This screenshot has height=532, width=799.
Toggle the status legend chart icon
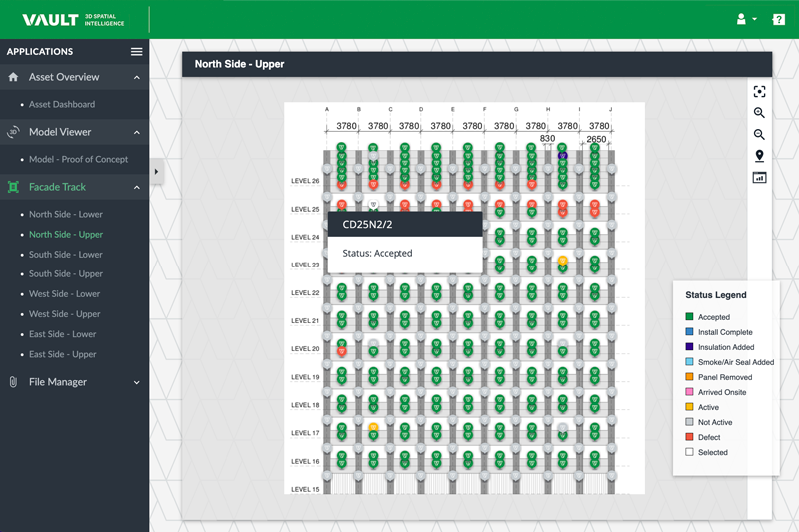[x=759, y=177]
